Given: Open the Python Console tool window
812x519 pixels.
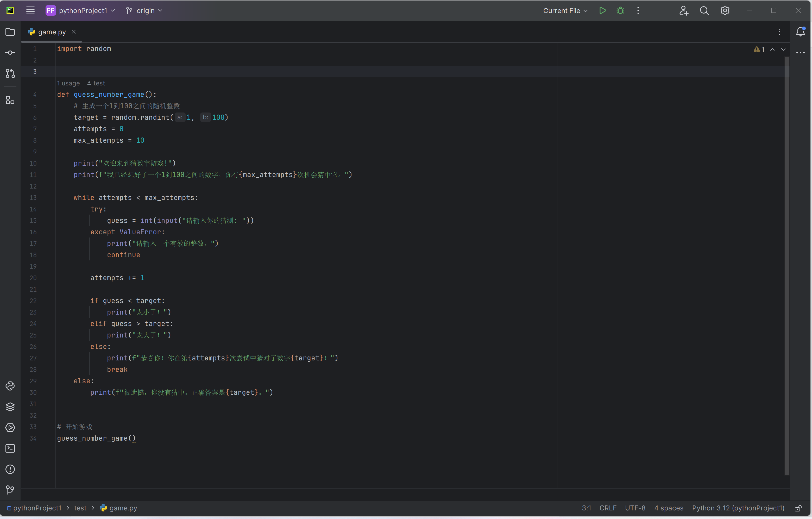Looking at the screenshot, I should [x=10, y=386].
